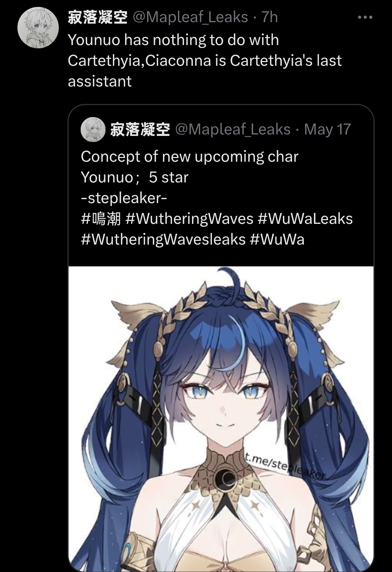Open the 寂落凝空 name in quoted tweet
The image size is (392, 572).
(140, 129)
